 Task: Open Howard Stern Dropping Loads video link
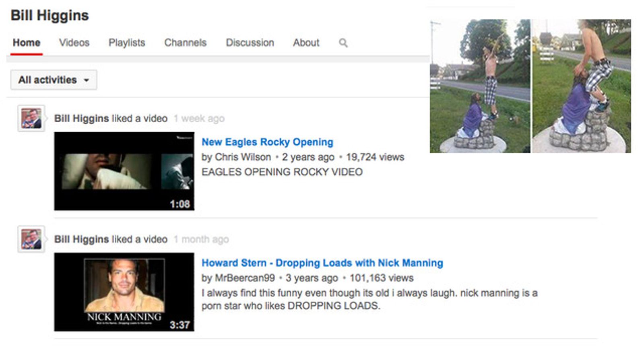(x=322, y=263)
